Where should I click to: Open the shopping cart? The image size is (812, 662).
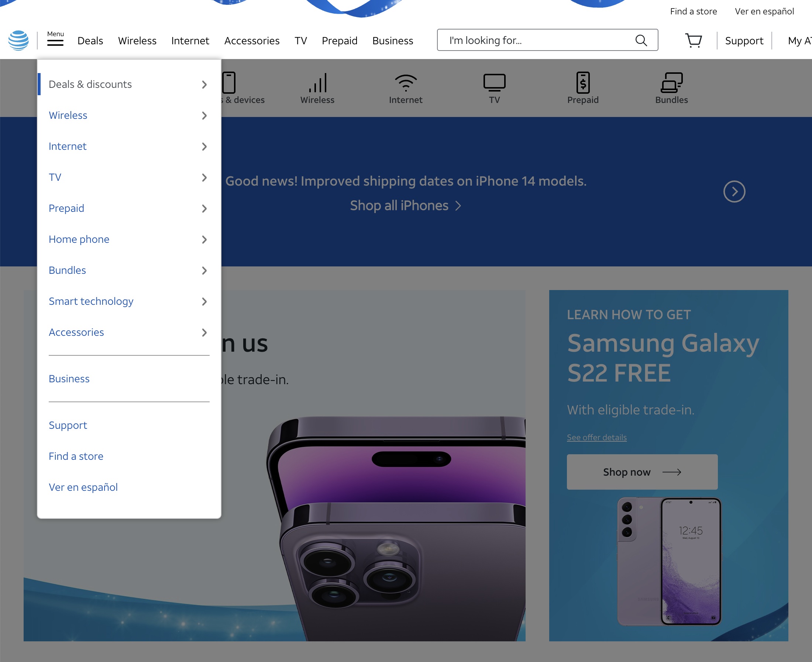pyautogui.click(x=694, y=40)
